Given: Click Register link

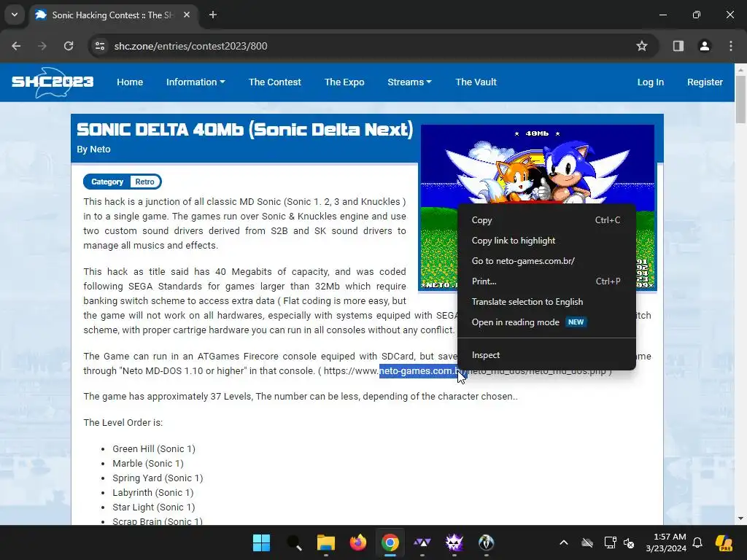Looking at the screenshot, I should pos(705,82).
